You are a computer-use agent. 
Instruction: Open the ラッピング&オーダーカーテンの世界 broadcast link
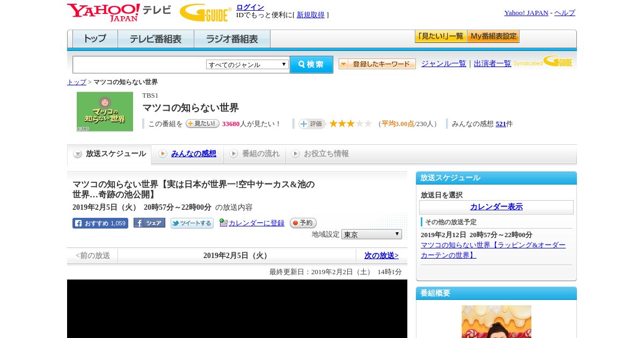493,250
